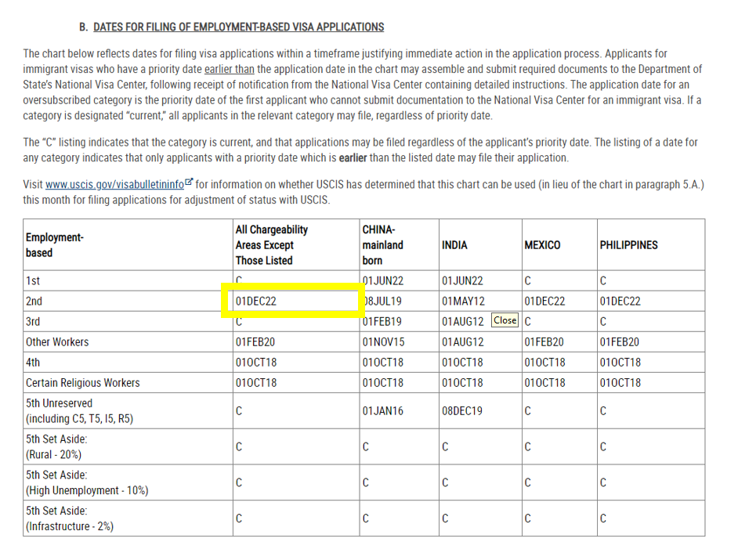Click 01OCT18 in Philippines Religious Workers row
738x560 pixels.
[x=620, y=383]
